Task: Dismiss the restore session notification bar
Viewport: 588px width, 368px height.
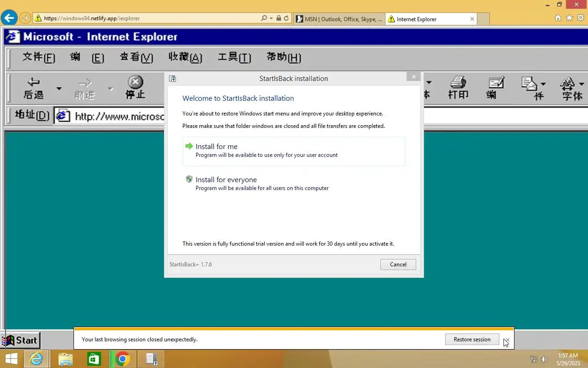Action: (507, 340)
